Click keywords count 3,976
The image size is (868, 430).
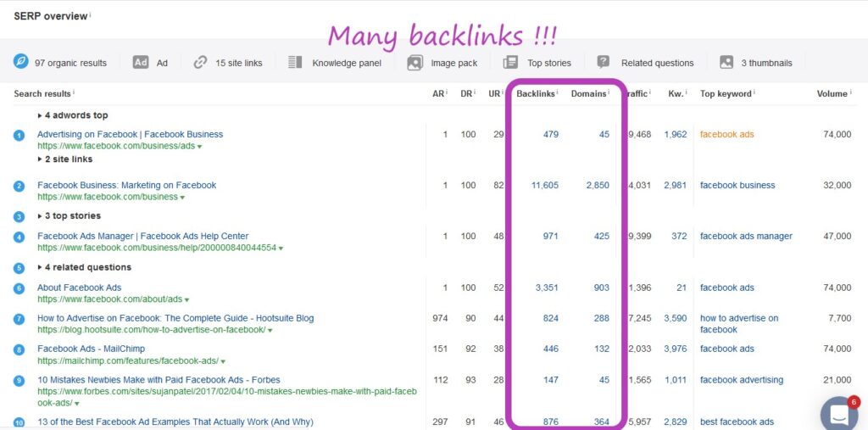tap(676, 349)
